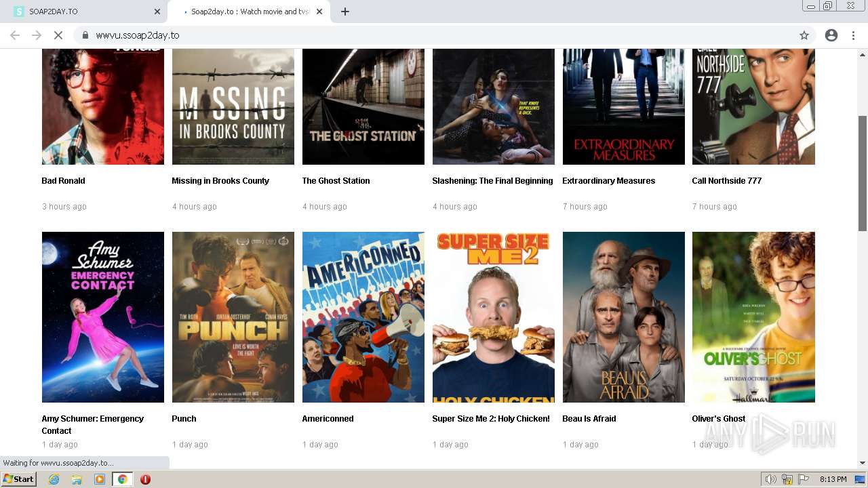Image resolution: width=868 pixels, height=488 pixels.
Task: Click the site security lock icon
Action: [x=85, y=35]
